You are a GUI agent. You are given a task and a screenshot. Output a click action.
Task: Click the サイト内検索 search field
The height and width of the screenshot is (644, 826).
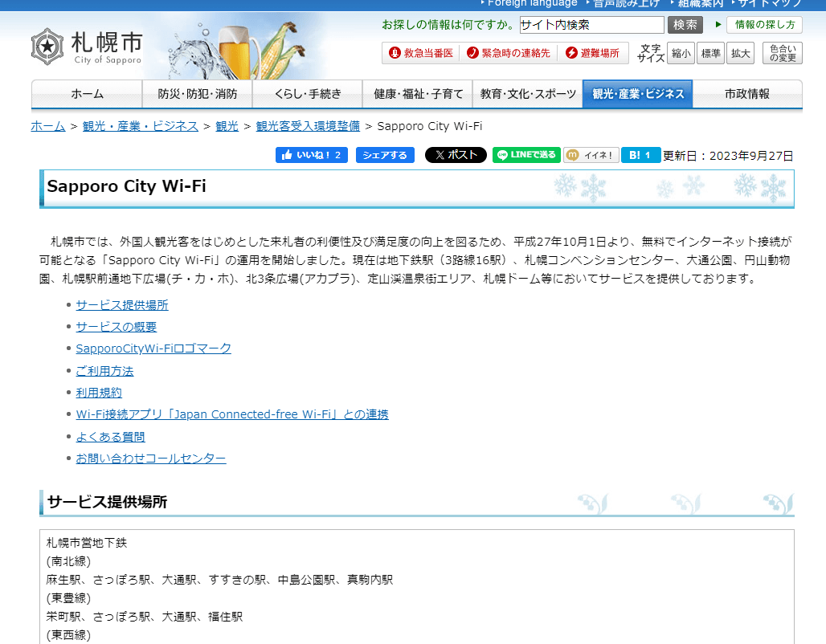pyautogui.click(x=591, y=25)
